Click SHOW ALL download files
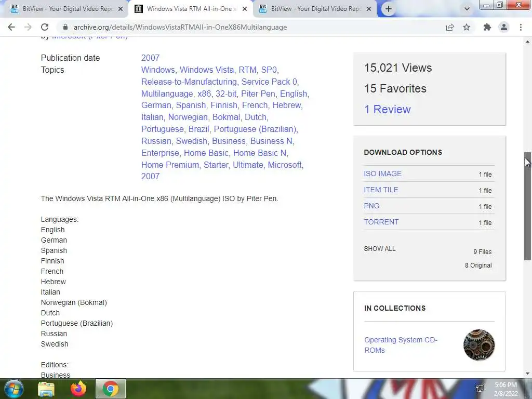 (x=379, y=249)
